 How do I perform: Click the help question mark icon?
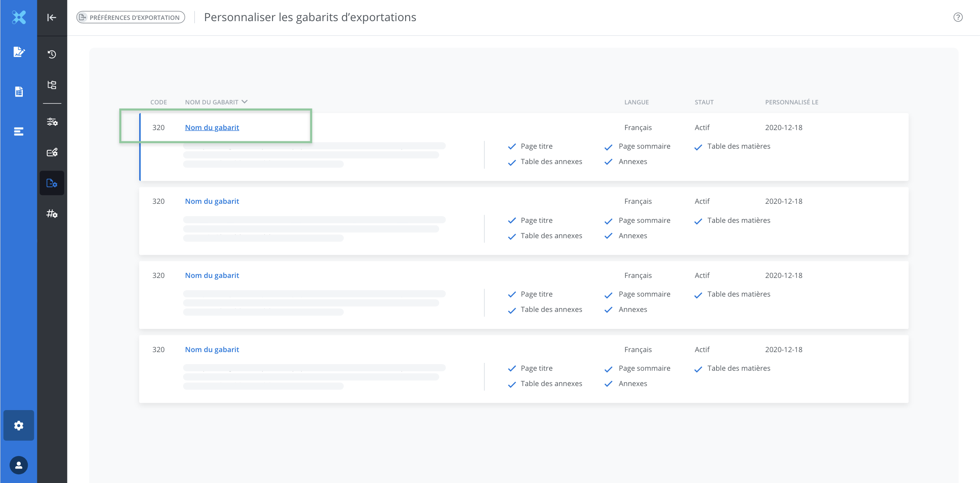tap(958, 17)
